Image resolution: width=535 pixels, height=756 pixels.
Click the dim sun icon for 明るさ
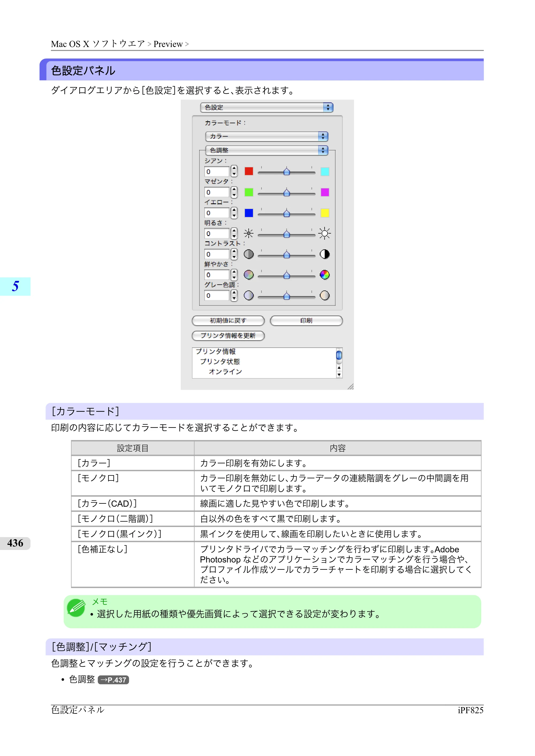tap(249, 234)
